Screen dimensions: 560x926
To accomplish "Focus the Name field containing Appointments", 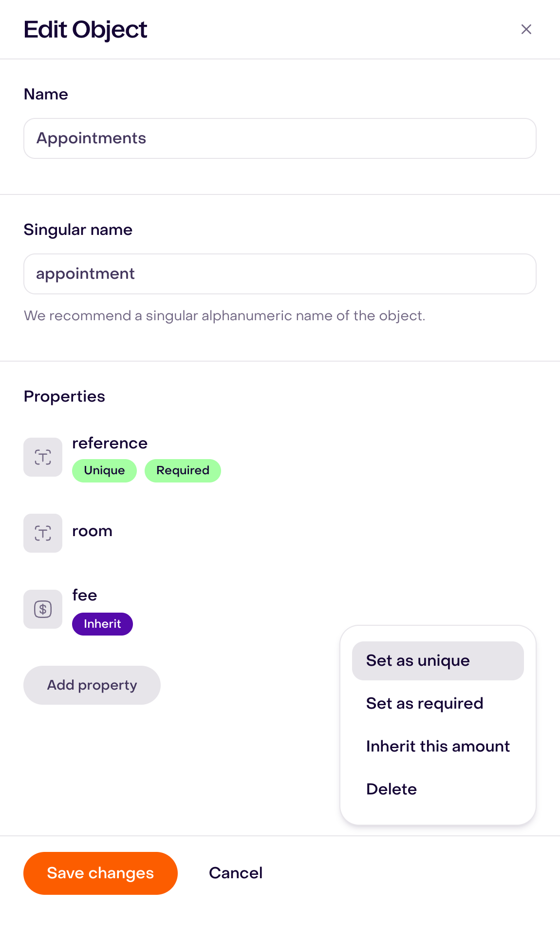I will coord(280,138).
